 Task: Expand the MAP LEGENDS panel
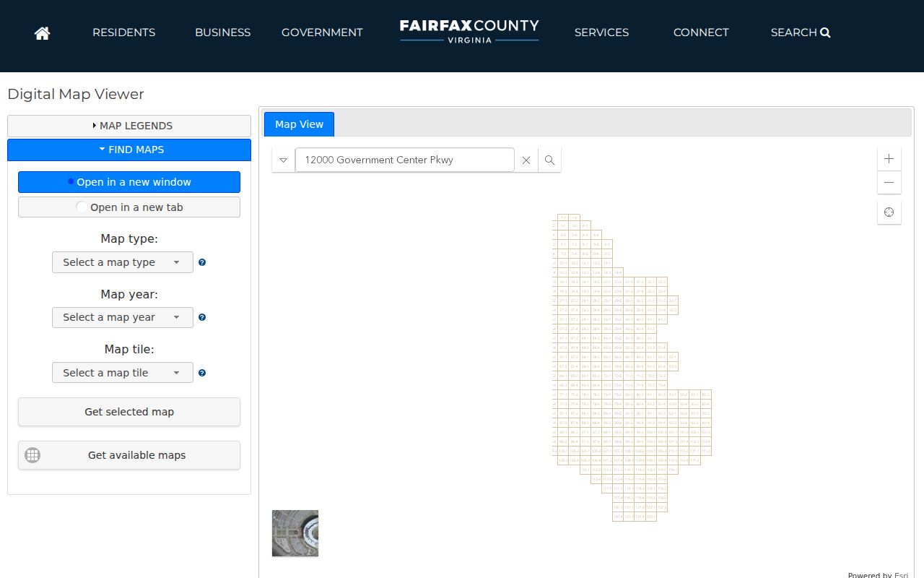(x=129, y=126)
